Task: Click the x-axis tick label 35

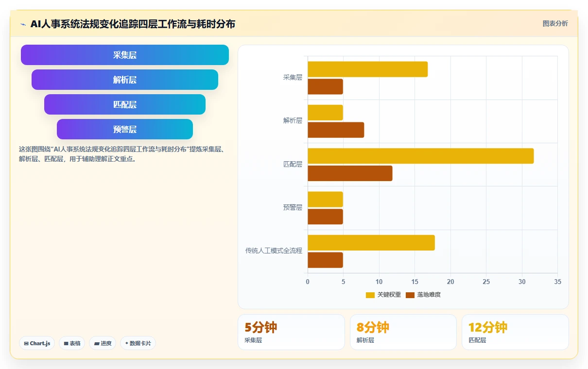Action: pyautogui.click(x=557, y=282)
